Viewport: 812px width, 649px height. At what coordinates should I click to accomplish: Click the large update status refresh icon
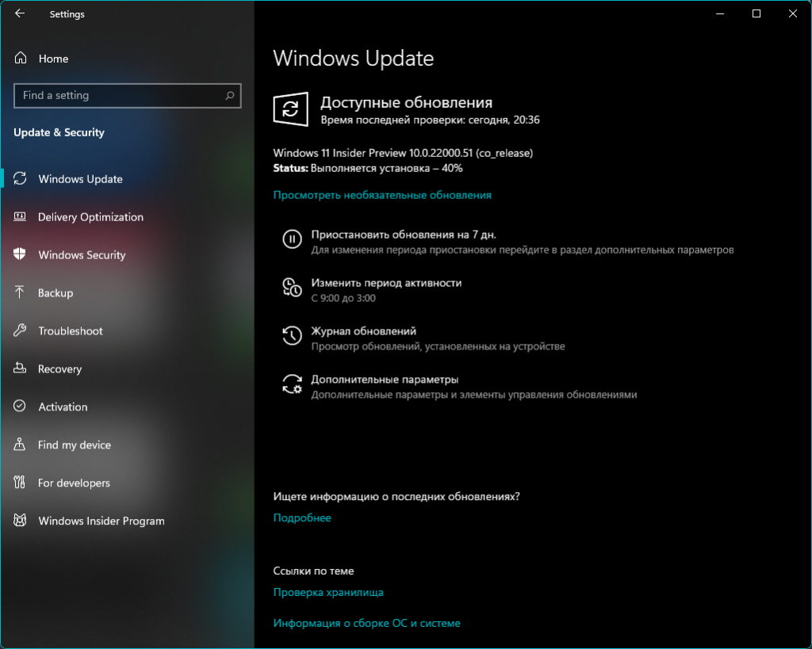click(x=290, y=109)
